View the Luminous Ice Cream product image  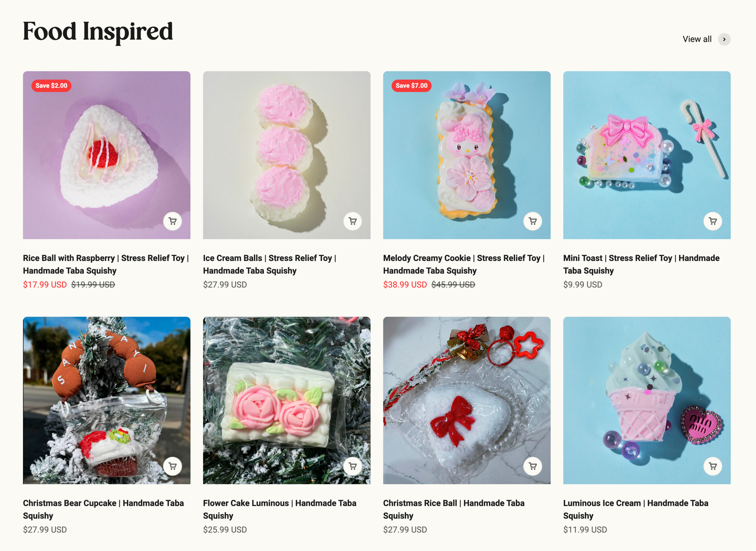coord(647,400)
